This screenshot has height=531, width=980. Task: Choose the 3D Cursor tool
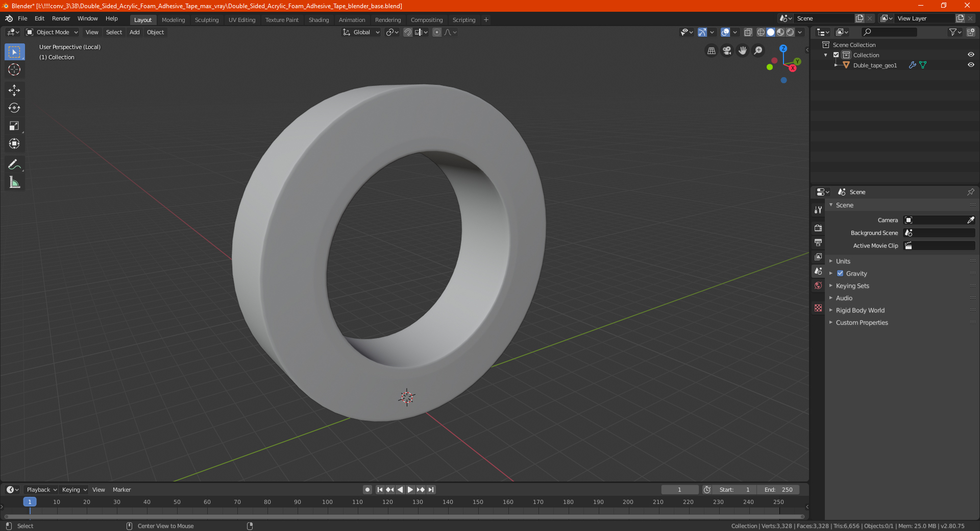coord(14,69)
